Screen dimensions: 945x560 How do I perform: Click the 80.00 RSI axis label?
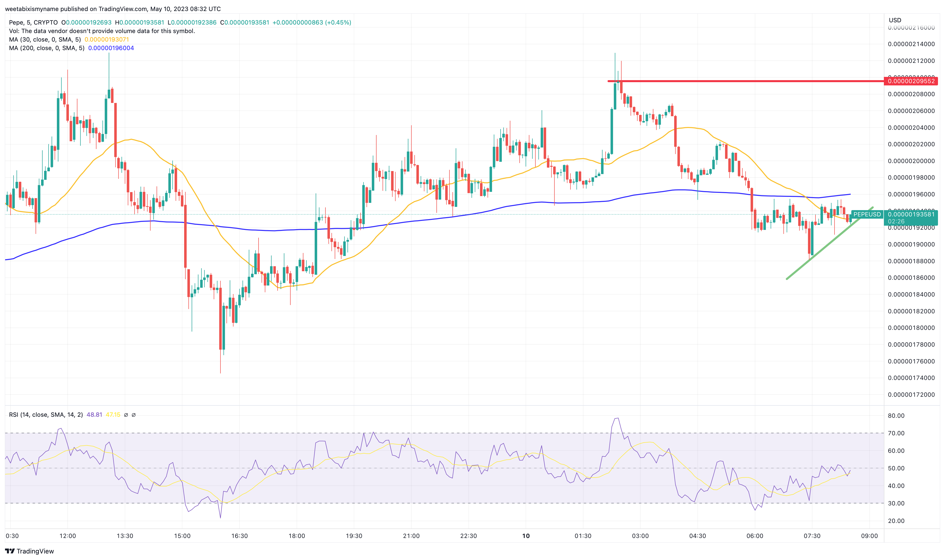coord(896,416)
